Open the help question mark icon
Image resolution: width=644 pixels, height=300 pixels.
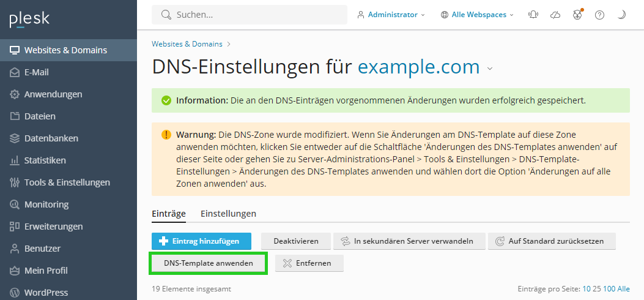599,15
